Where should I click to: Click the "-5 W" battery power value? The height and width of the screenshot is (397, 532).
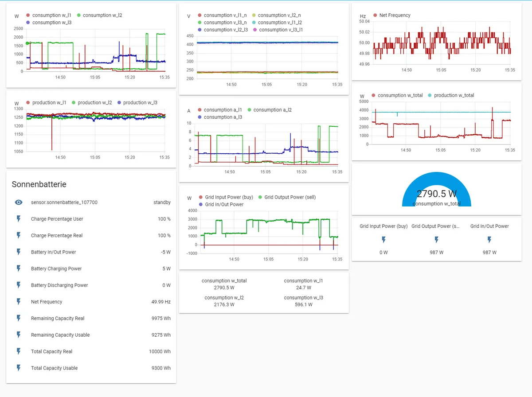[166, 252]
